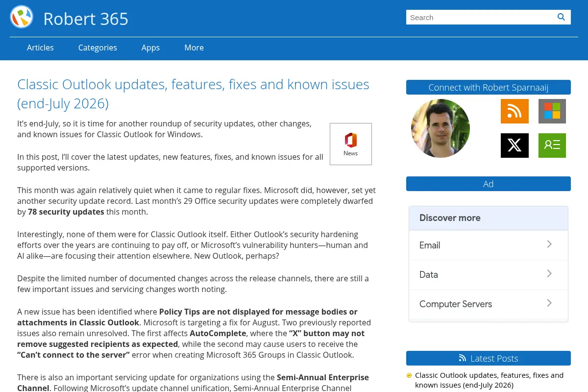Open the Email discover link
This screenshot has height=392, width=588.
pos(489,245)
